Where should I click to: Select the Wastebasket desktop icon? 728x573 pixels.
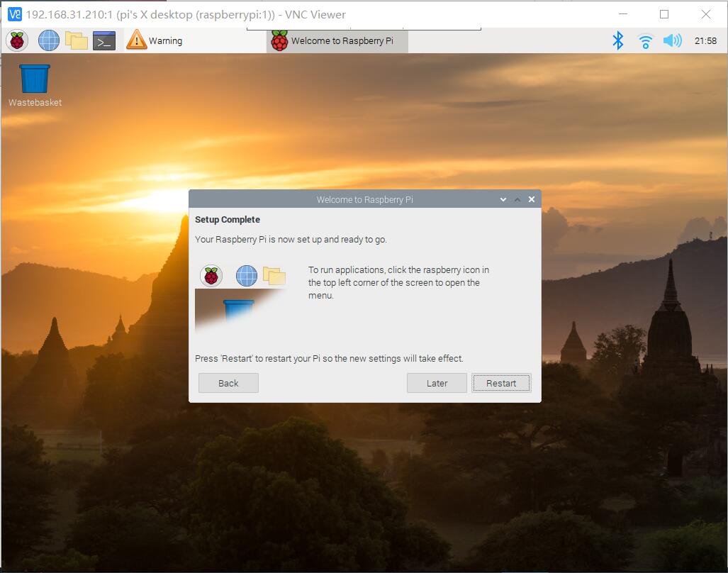pyautogui.click(x=35, y=85)
